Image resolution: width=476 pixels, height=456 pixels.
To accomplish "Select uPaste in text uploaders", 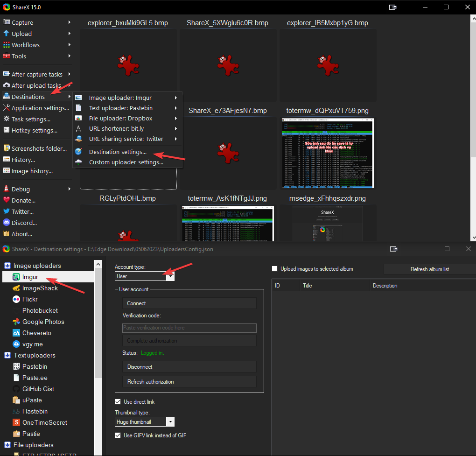I will coord(32,400).
